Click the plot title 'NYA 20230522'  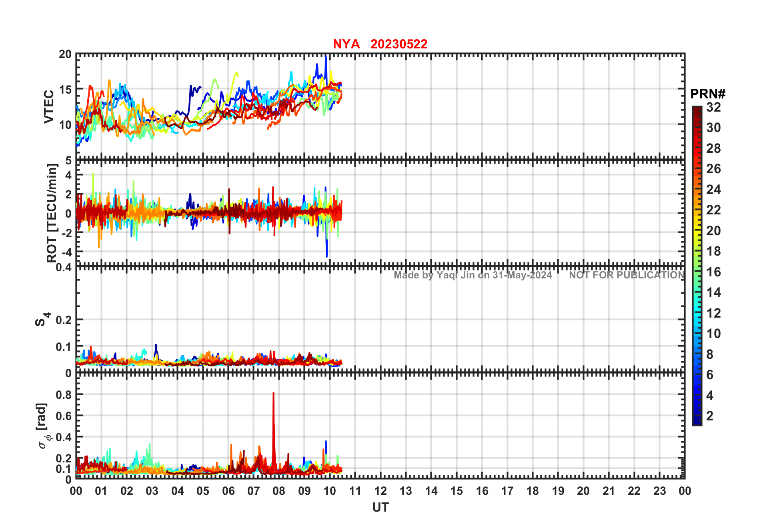pyautogui.click(x=380, y=44)
